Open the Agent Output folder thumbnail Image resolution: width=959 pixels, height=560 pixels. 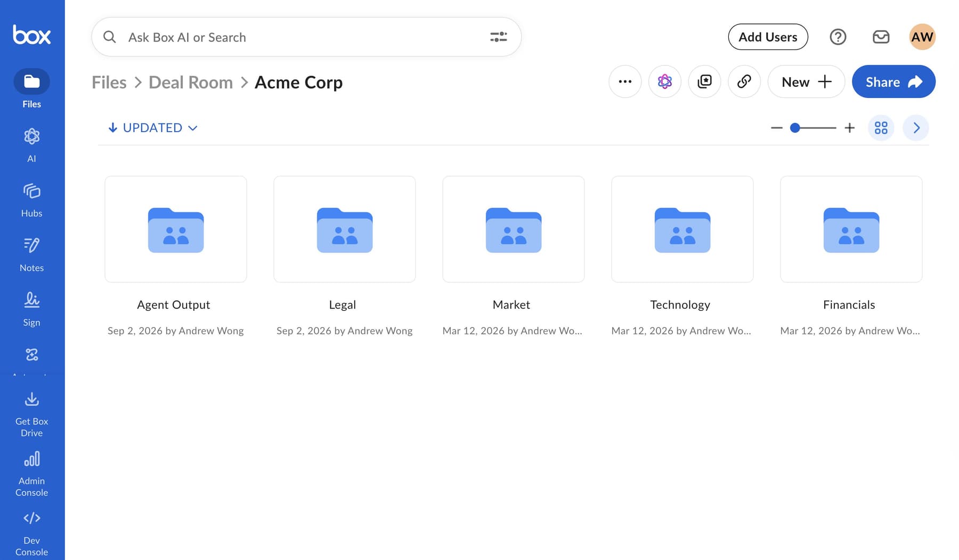pyautogui.click(x=176, y=229)
